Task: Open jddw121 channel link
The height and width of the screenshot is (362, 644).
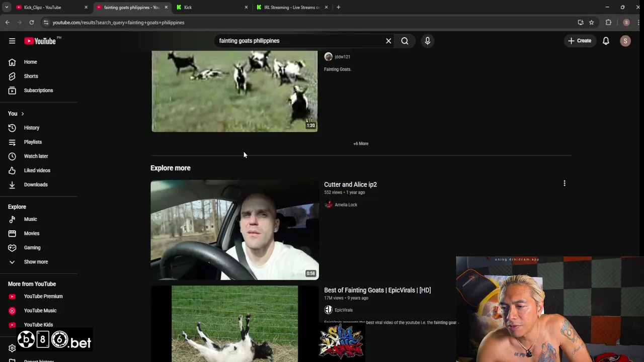Action: [342, 57]
